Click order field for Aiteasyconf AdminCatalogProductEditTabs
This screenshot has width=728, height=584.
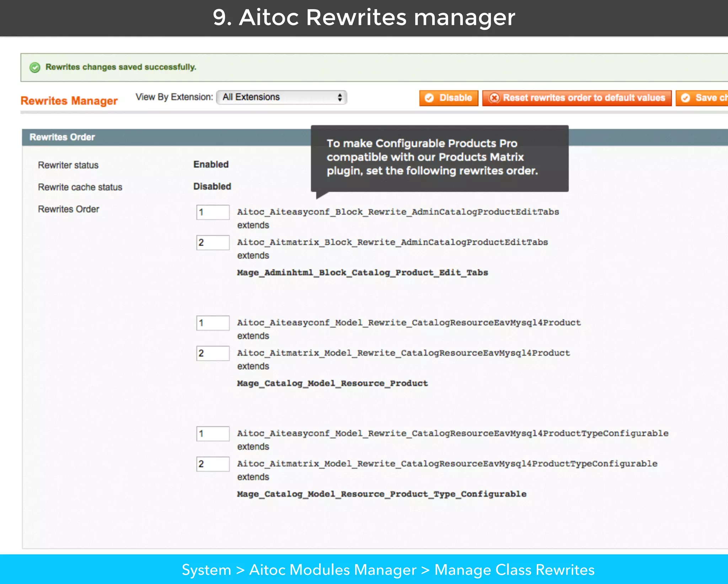coord(213,212)
